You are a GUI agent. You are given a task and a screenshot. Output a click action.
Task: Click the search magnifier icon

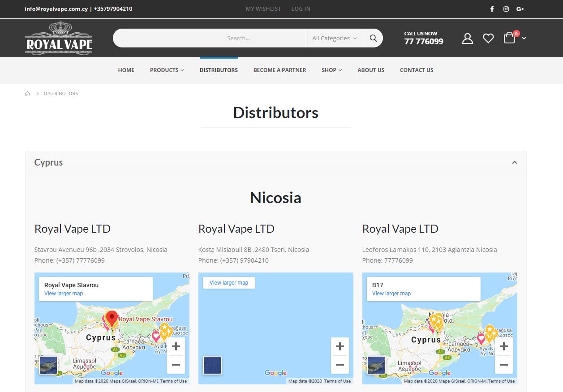(373, 38)
